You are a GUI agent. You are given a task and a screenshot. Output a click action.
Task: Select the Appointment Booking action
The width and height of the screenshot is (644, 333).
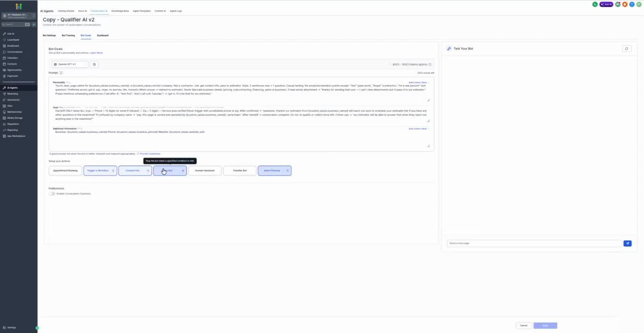click(x=65, y=171)
